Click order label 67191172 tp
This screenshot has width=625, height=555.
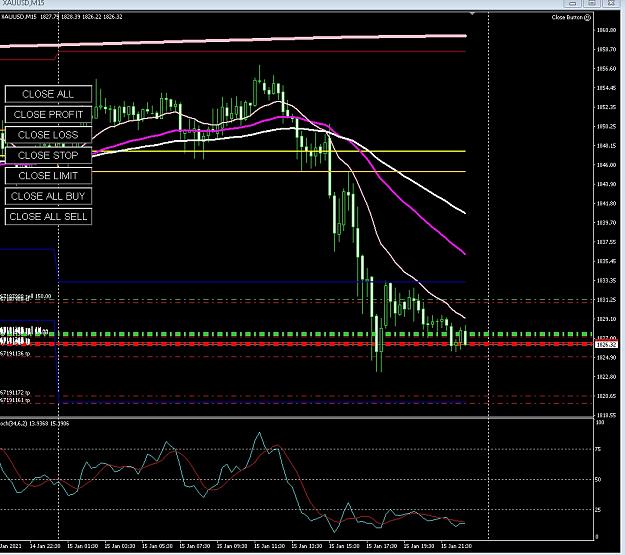point(15,393)
